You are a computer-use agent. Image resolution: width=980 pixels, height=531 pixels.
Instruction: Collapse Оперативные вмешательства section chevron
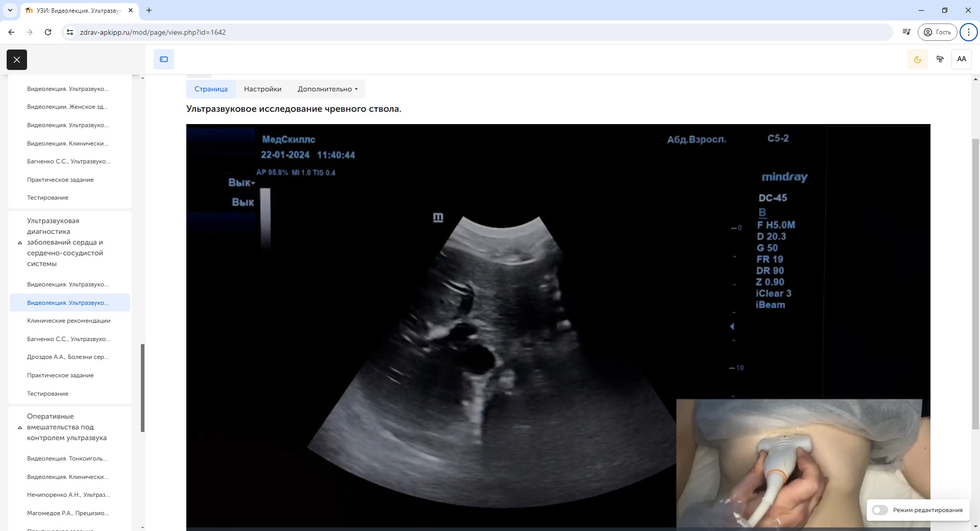(20, 427)
